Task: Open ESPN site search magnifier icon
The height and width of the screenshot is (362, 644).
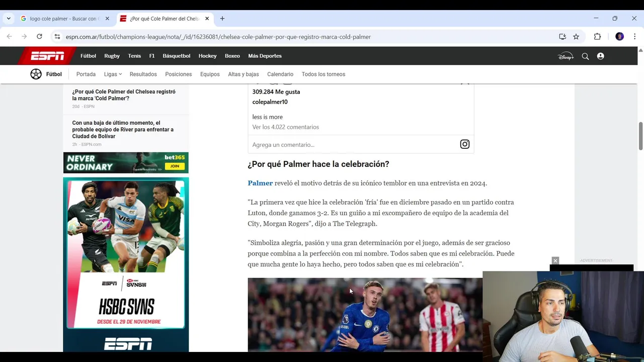Action: (x=585, y=56)
